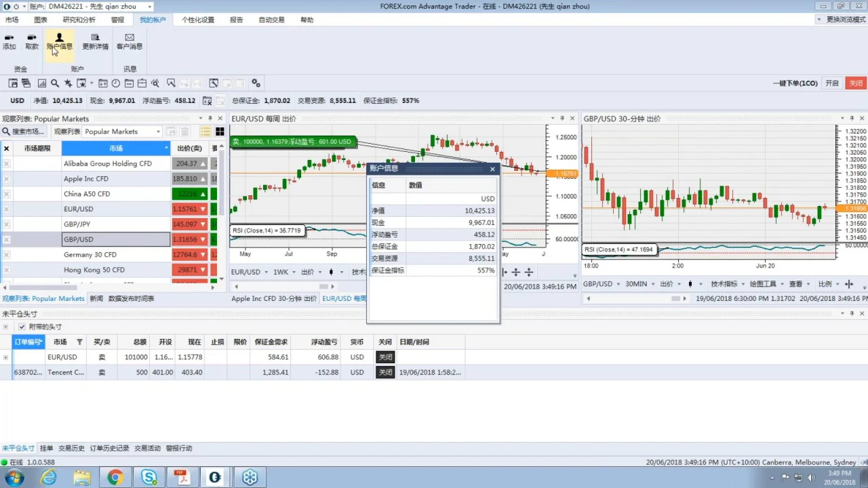Viewport: 868px width, 488px height.
Task: Open GBP/USD symbol dropdown on chart toolbar
Action: coord(601,284)
